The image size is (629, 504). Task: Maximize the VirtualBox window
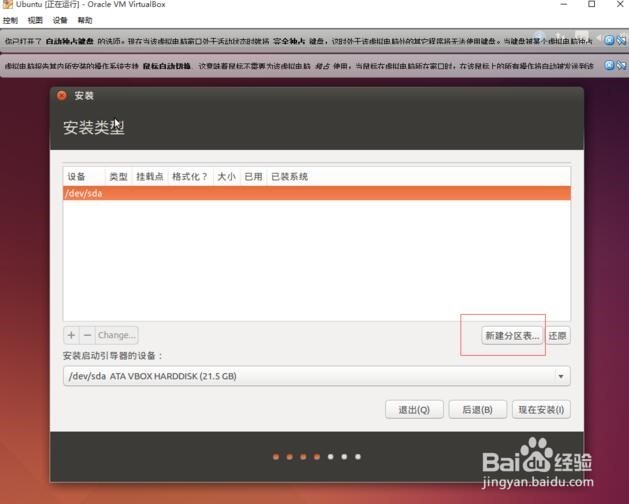(x=592, y=4)
